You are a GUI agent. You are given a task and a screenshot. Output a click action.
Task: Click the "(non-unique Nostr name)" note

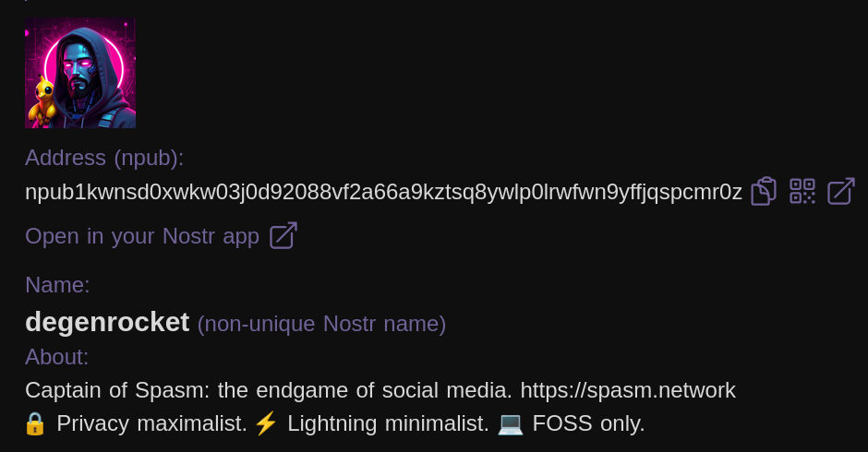tap(321, 324)
